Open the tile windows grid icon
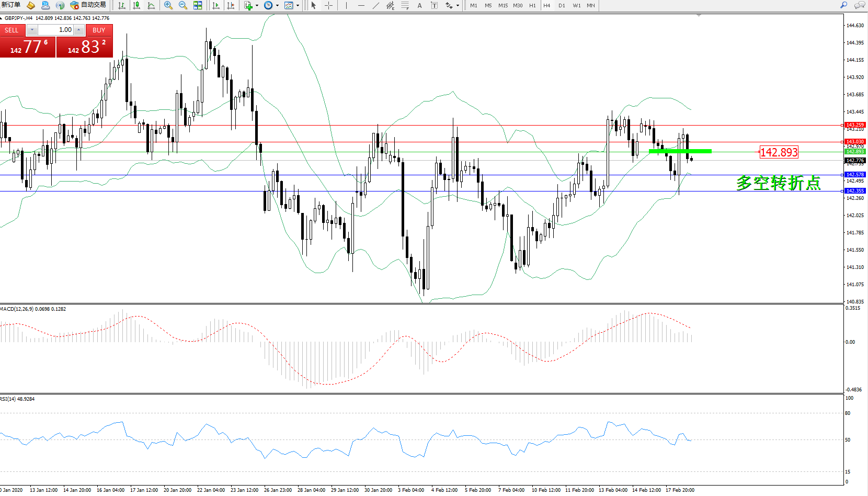Screen dimensions: 868x496 coord(198,5)
